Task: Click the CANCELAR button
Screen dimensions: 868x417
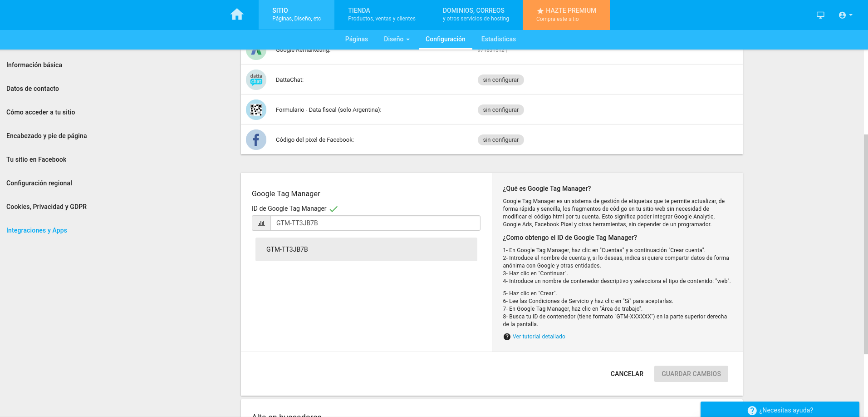Action: pyautogui.click(x=627, y=374)
